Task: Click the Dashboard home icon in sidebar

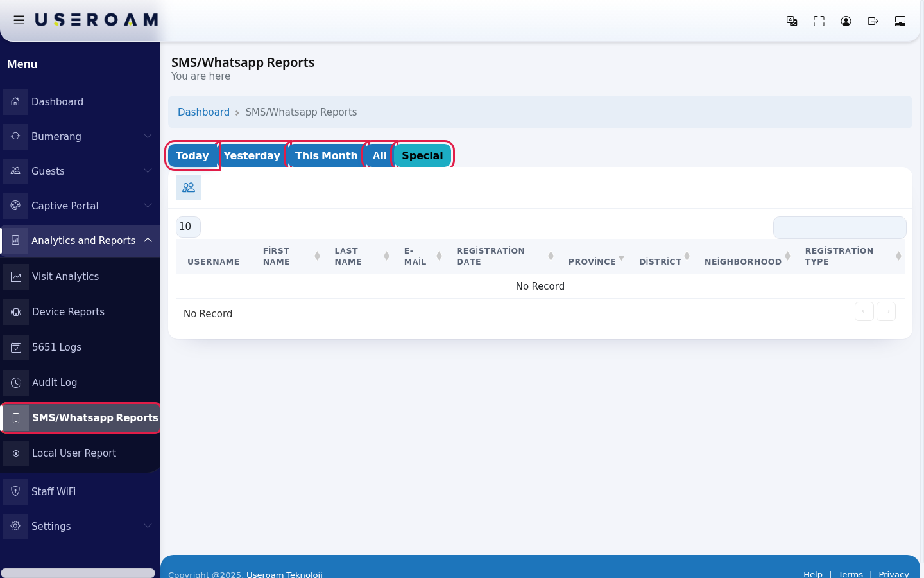Action: click(15, 101)
